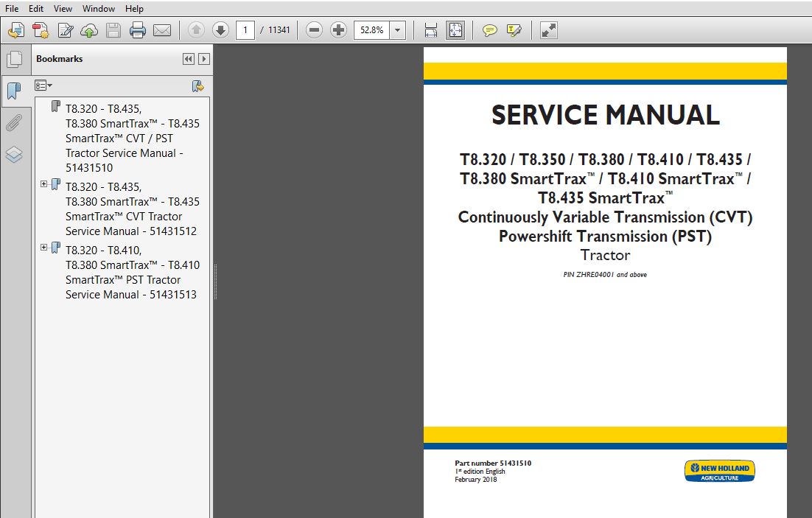The height and width of the screenshot is (518, 812).
Task: Click the Create PDF toolbar icon
Action: pyautogui.click(x=41, y=30)
